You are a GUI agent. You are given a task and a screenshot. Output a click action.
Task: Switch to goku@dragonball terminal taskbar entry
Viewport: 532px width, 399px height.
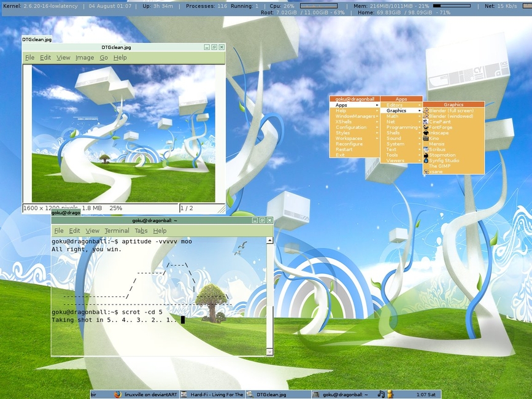point(344,394)
